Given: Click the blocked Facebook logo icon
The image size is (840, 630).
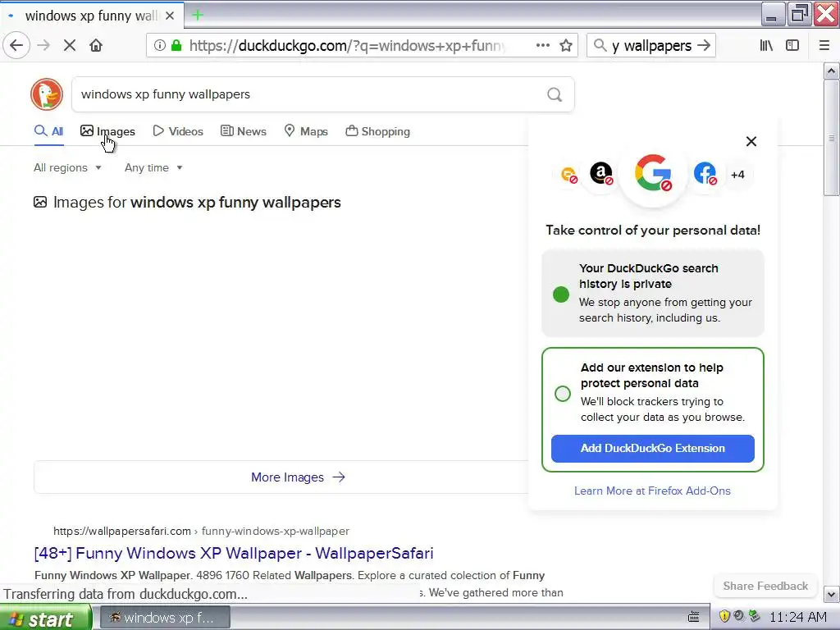Looking at the screenshot, I should coord(705,173).
